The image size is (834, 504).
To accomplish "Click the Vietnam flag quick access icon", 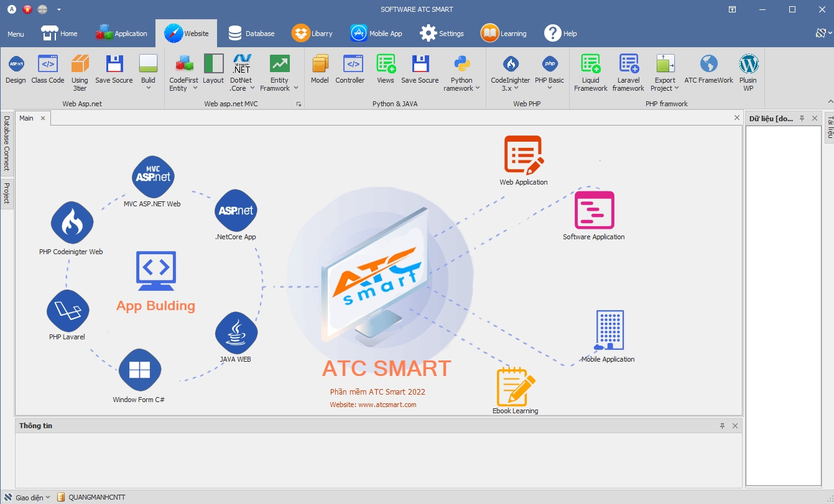I will pyautogui.click(x=27, y=9).
